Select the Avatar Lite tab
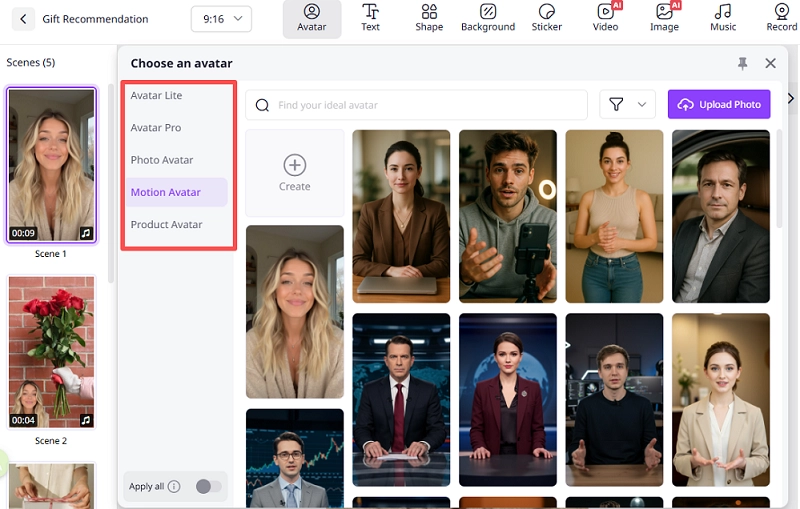 177,95
